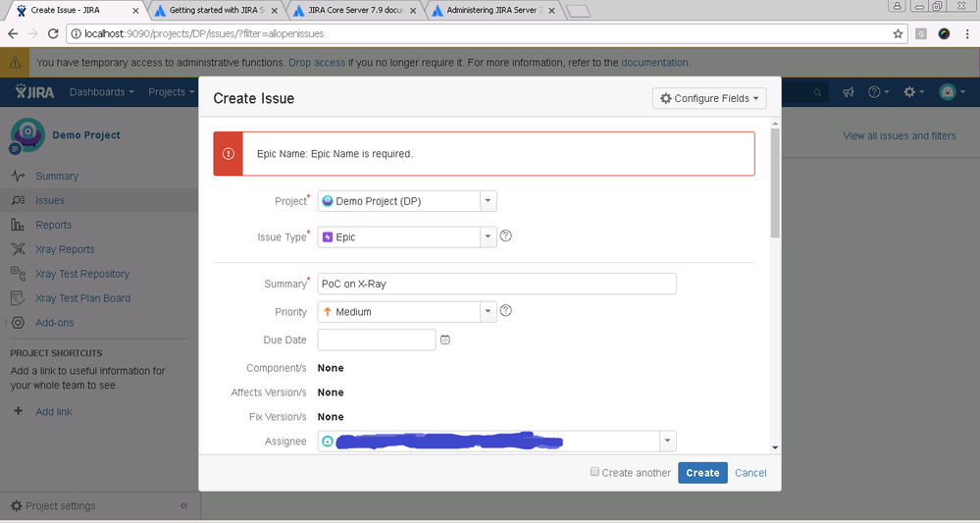Click the colorful circle extension icon

click(x=944, y=33)
